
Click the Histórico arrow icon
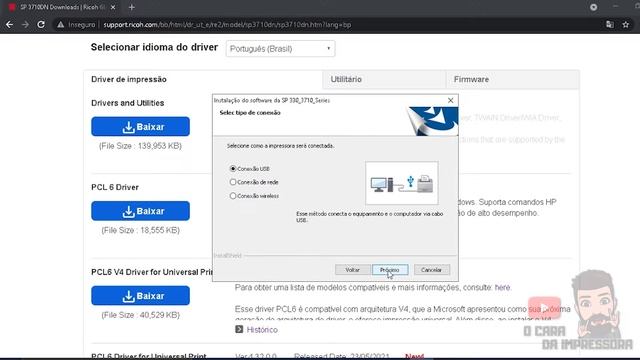(239, 329)
